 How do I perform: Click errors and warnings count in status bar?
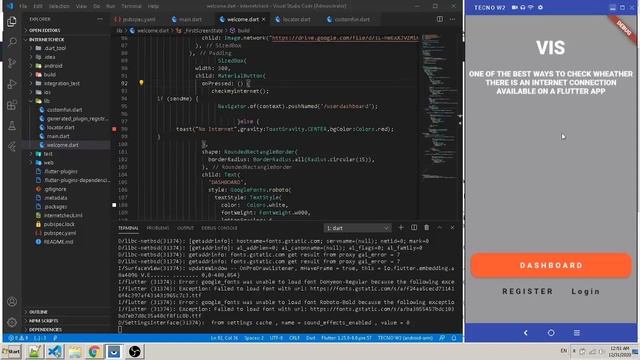click(x=19, y=338)
